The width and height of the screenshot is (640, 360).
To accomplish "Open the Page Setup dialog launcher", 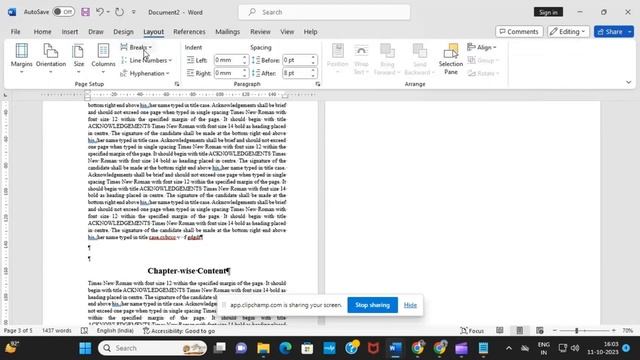I will [177, 84].
